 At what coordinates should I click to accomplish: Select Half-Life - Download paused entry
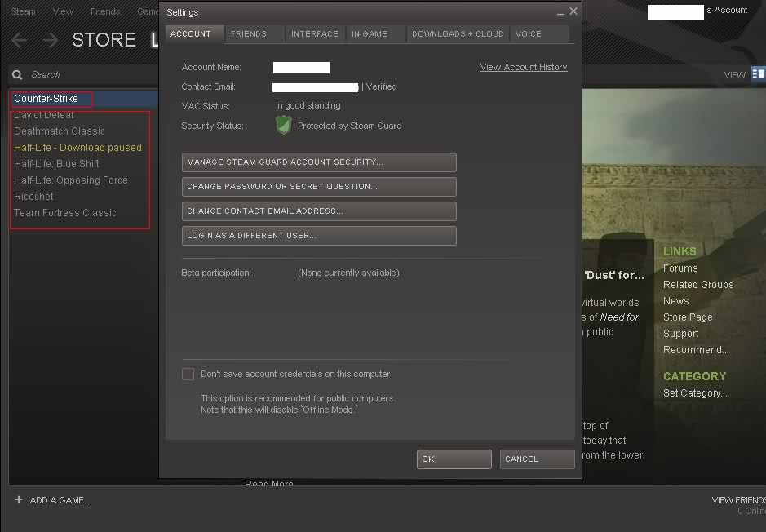click(77, 148)
